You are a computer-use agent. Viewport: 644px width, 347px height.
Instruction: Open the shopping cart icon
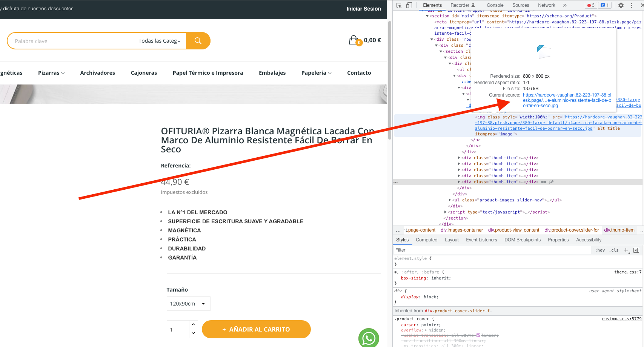[x=354, y=40]
